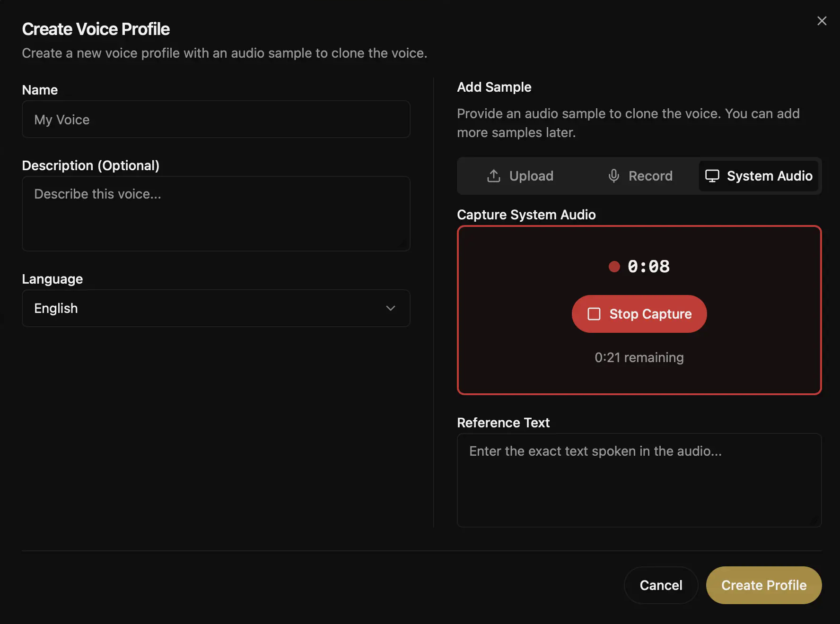Click the Add Sample heading

(x=494, y=87)
